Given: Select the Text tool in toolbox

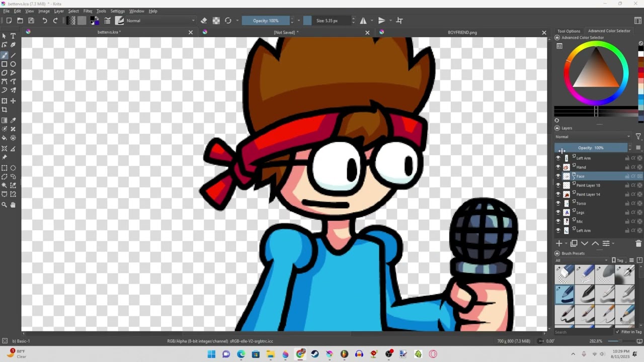Looking at the screenshot, I should click(x=13, y=36).
